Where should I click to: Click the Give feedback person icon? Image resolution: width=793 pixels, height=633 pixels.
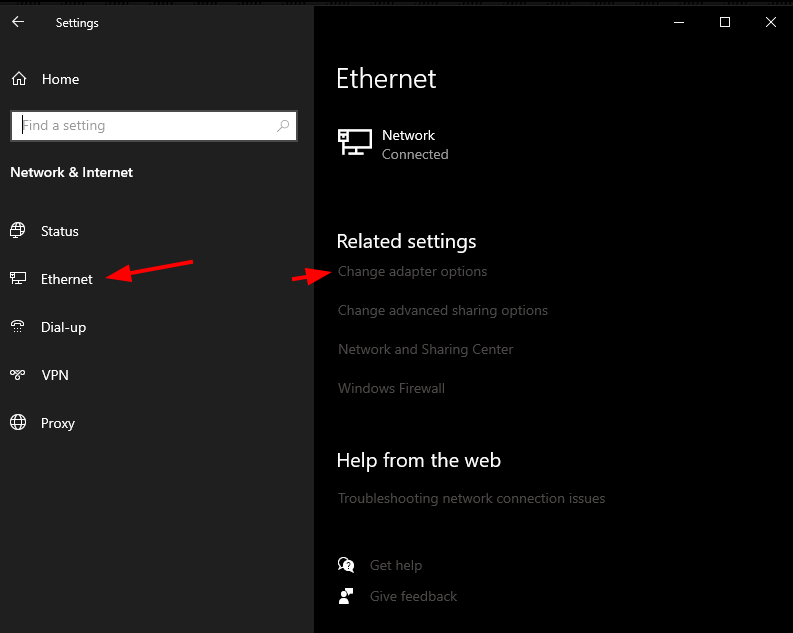(x=346, y=596)
